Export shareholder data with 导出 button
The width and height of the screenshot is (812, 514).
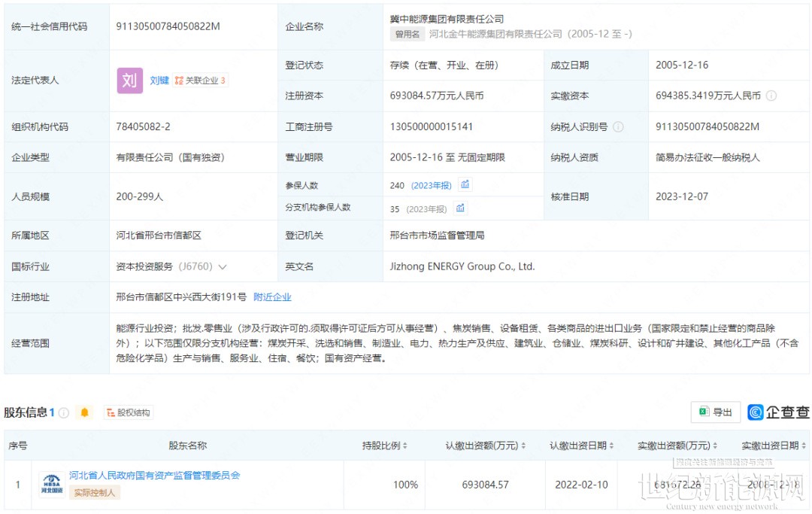pyautogui.click(x=715, y=412)
